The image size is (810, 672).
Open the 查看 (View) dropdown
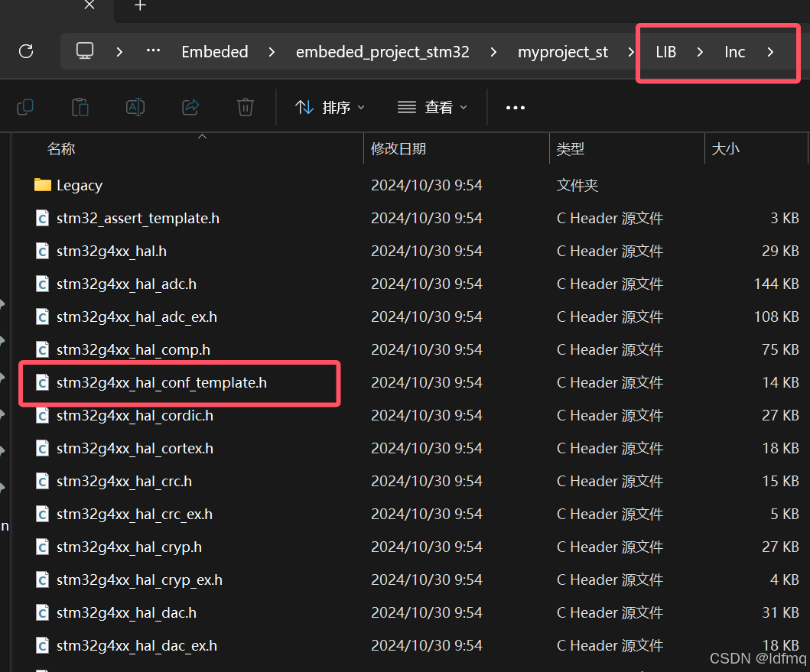(431, 107)
